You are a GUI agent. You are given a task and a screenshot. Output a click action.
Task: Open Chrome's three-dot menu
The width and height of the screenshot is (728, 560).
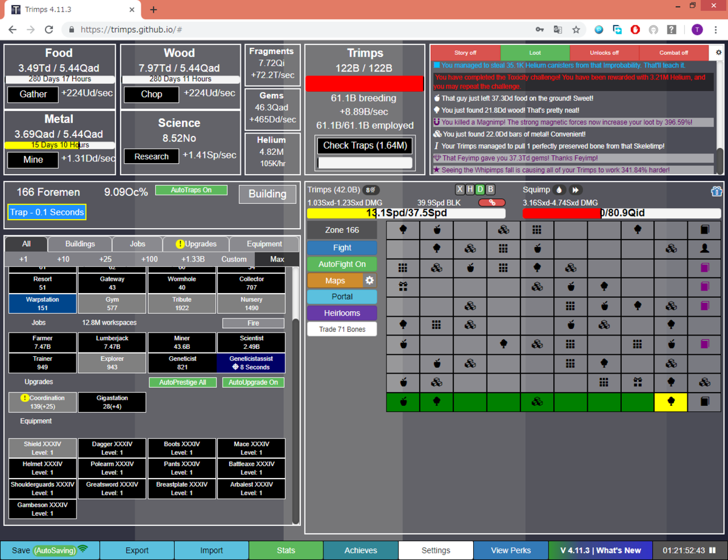[x=715, y=29]
